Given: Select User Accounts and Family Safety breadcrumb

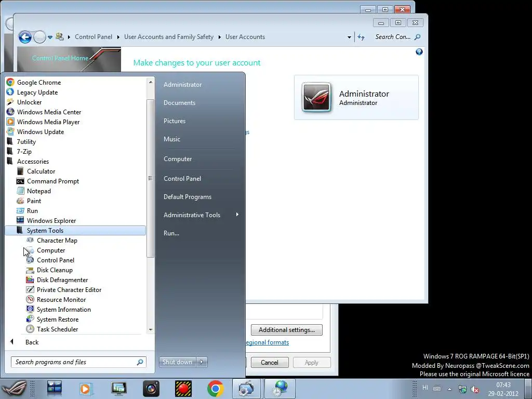Looking at the screenshot, I should [169, 37].
